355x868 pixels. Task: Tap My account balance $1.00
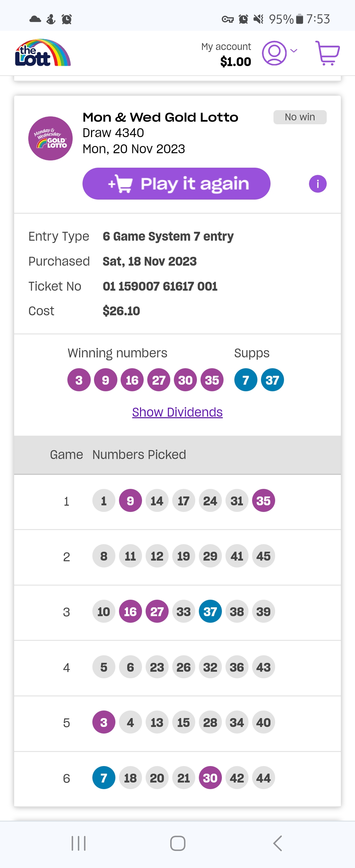235,62
